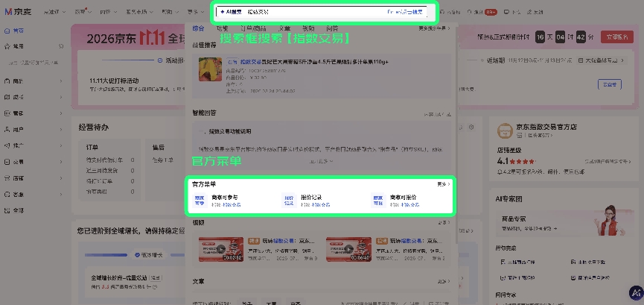
Task: Open the 指数交易 mango product title link
Action: pos(314,62)
